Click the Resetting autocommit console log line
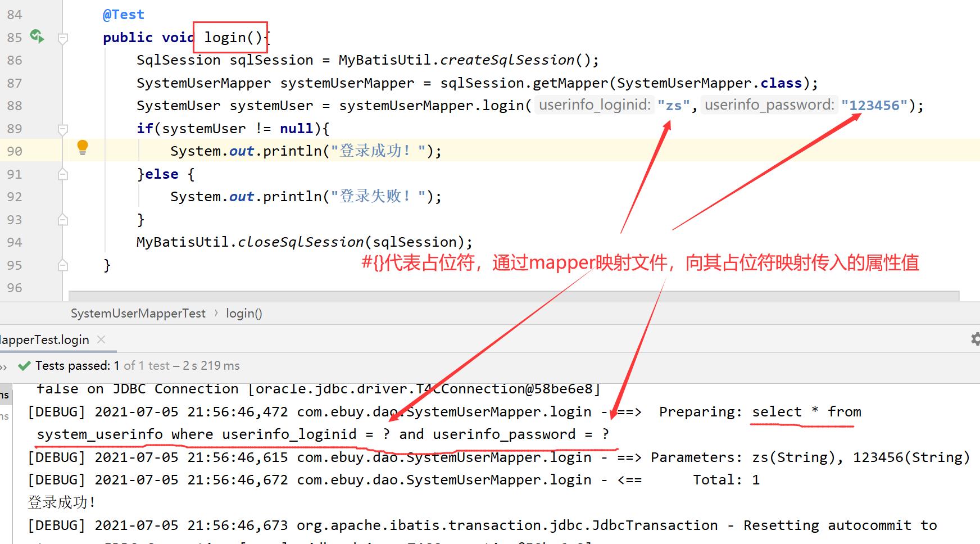The height and width of the screenshot is (544, 980). [482, 525]
